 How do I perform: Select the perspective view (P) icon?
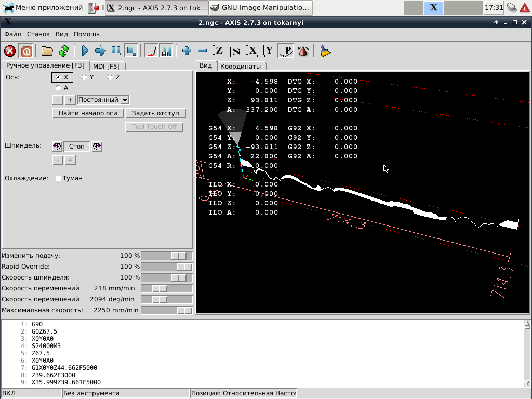tap(286, 51)
